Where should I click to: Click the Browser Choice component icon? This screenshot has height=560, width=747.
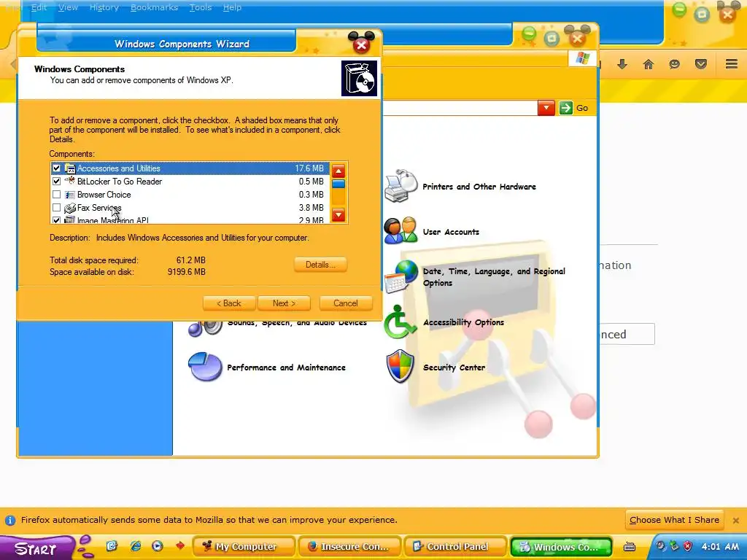click(70, 195)
